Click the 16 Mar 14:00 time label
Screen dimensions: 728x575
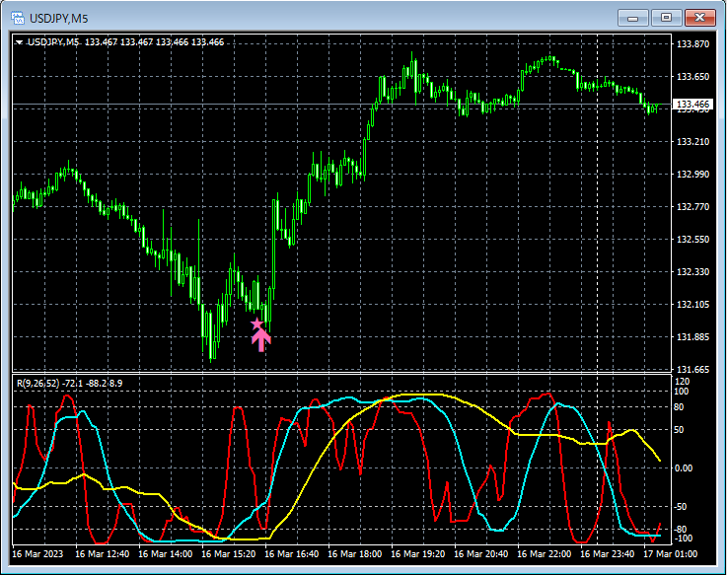pyautogui.click(x=166, y=554)
